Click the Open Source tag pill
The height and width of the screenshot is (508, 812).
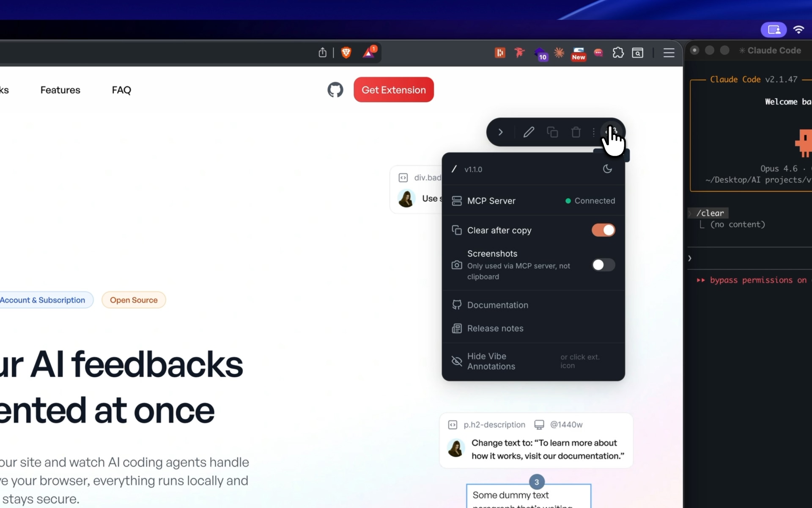coord(134,300)
